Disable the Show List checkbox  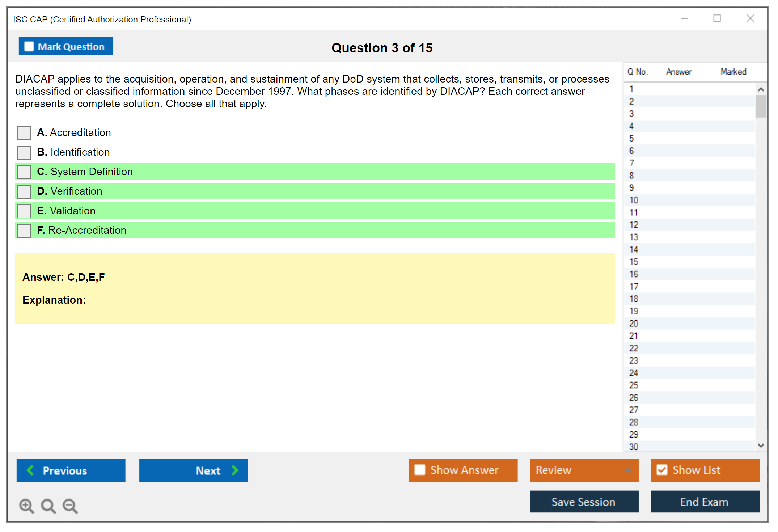[662, 470]
